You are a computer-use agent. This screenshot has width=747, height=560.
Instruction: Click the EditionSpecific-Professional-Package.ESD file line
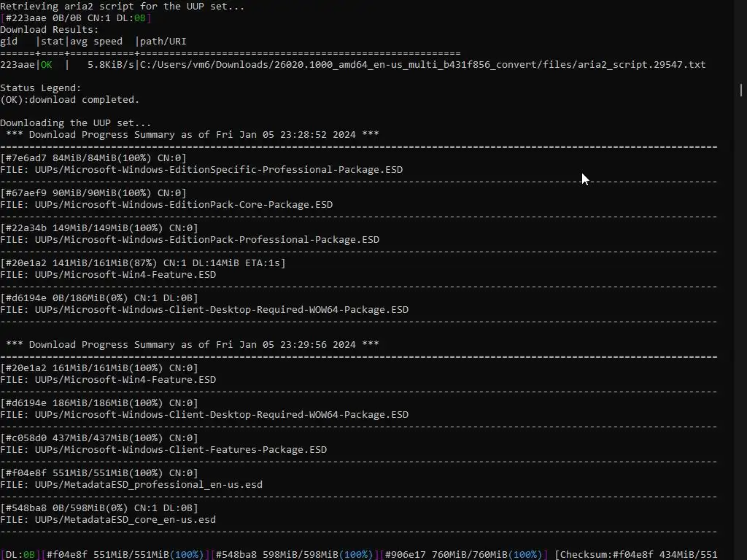(201, 169)
